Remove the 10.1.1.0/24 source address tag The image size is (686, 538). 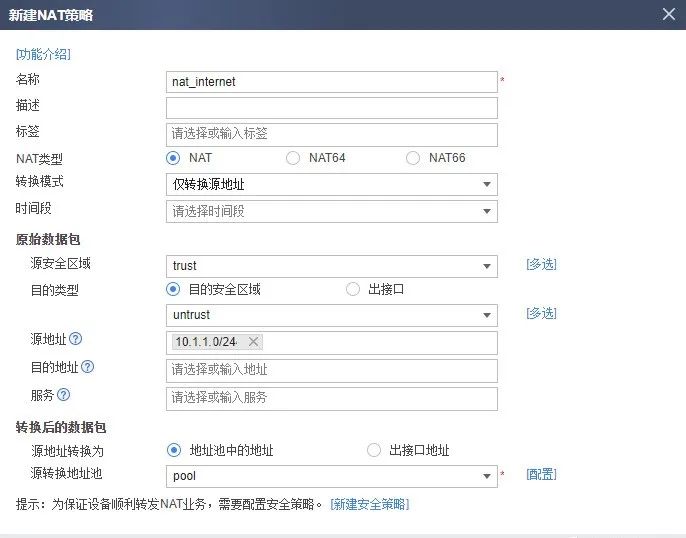(253, 342)
